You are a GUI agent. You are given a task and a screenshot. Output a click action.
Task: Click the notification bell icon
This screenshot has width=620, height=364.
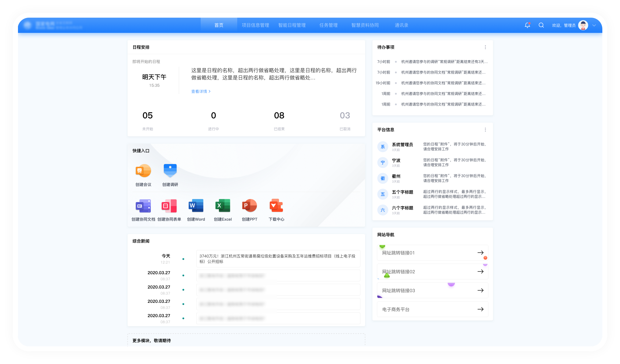coord(527,25)
